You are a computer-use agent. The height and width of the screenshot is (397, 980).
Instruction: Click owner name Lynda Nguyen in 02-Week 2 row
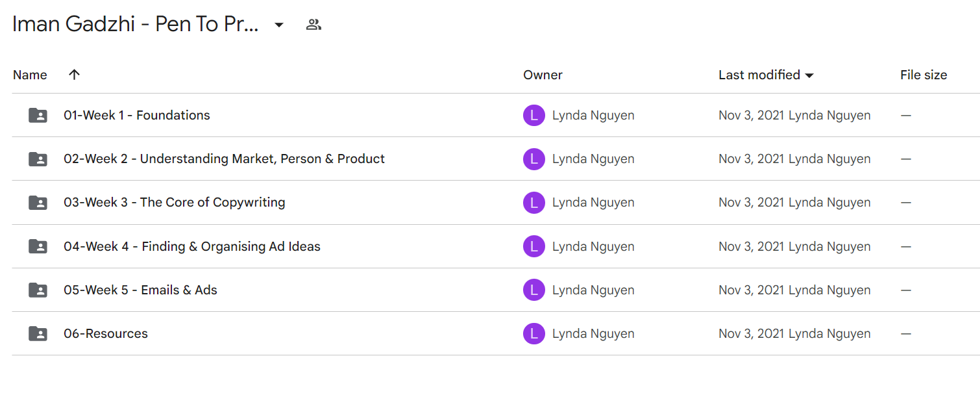[x=593, y=159]
